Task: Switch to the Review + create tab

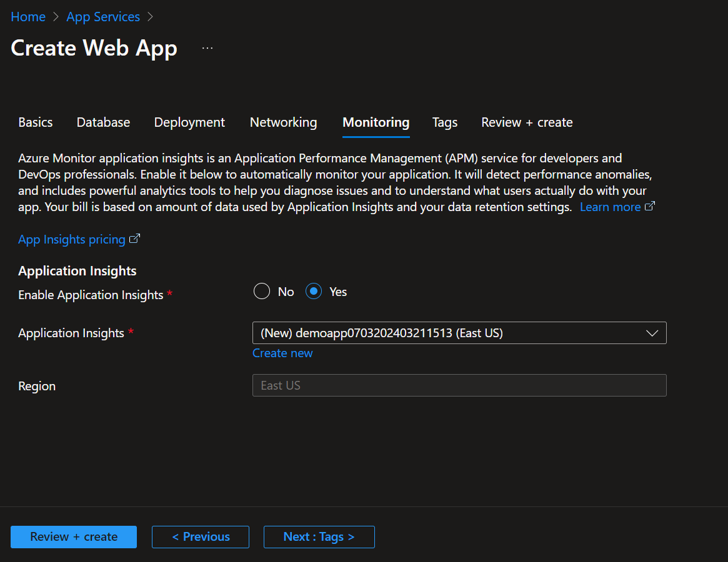Action: [x=527, y=122]
